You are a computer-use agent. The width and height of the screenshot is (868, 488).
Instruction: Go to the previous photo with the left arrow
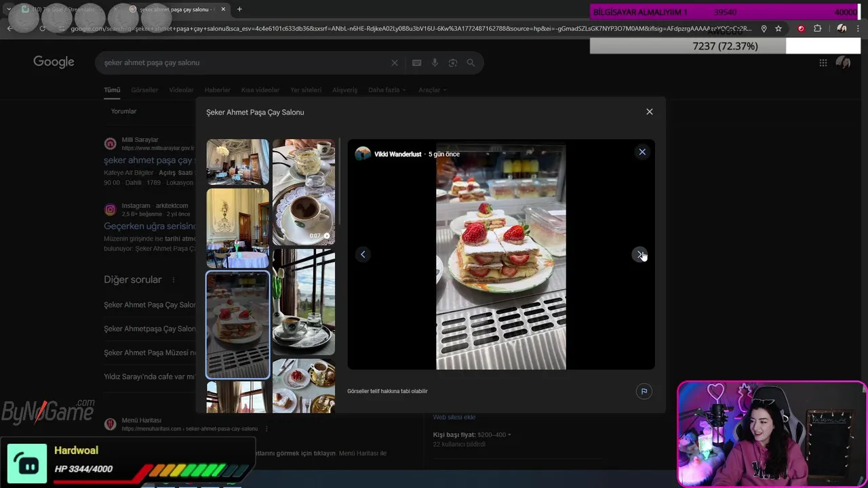(x=363, y=255)
